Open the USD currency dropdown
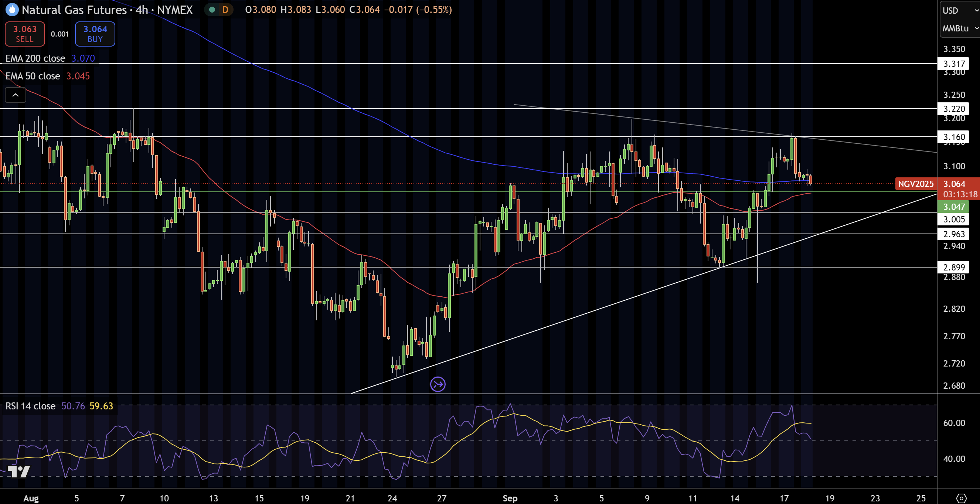Image resolution: width=980 pixels, height=504 pixels. tap(960, 10)
